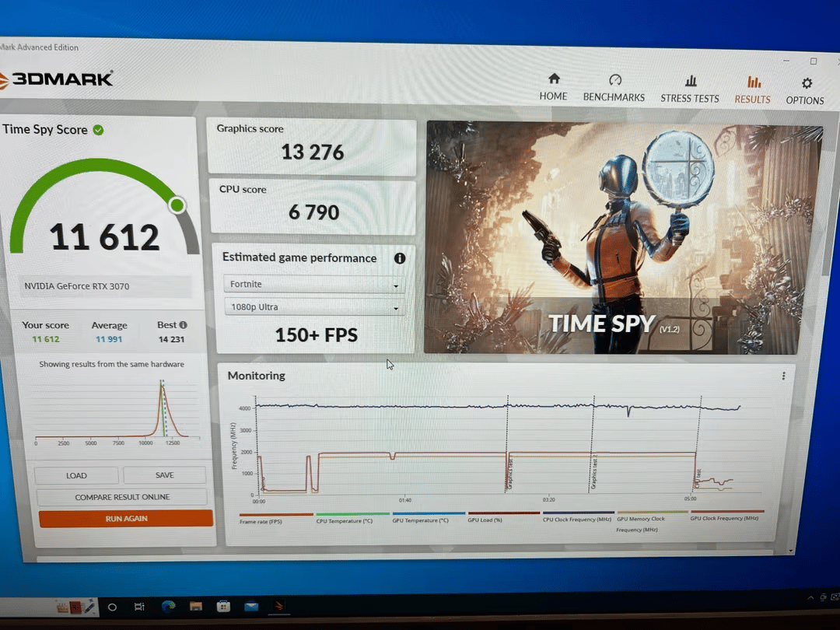Image resolution: width=840 pixels, height=630 pixels.
Task: Click the Graphics test 2 marker line
Action: [x=593, y=445]
